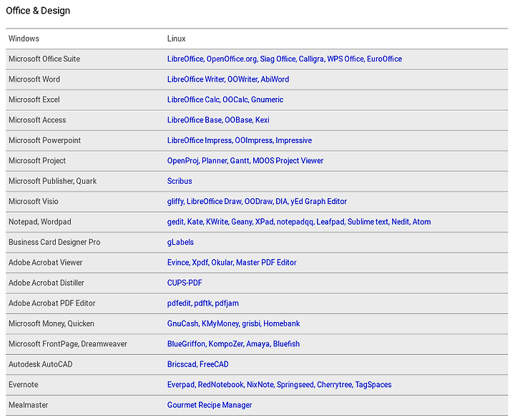The width and height of the screenshot is (515, 420).
Task: Follow the notepadqq link
Action: pos(295,222)
